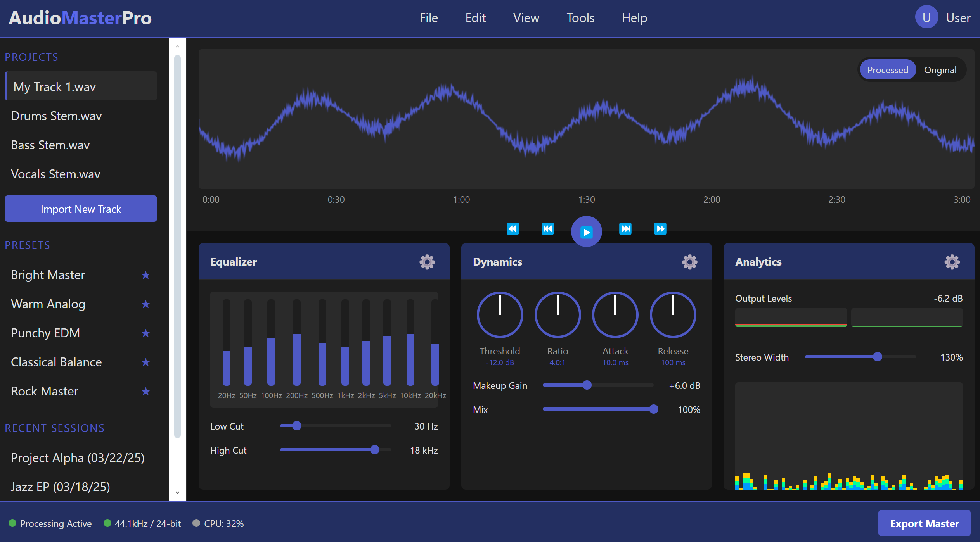
Task: Click the 100Hz equalizer band
Action: pos(271,343)
